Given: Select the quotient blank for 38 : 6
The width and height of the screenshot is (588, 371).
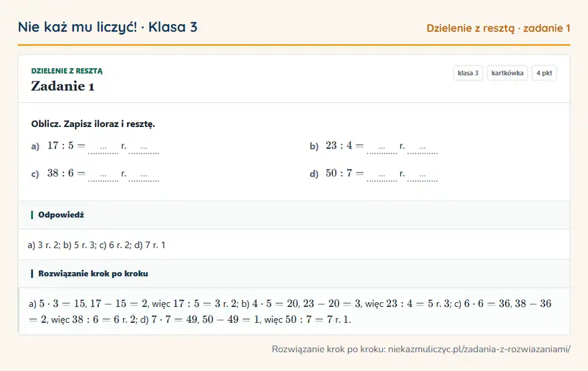Looking at the screenshot, I should (103, 176).
